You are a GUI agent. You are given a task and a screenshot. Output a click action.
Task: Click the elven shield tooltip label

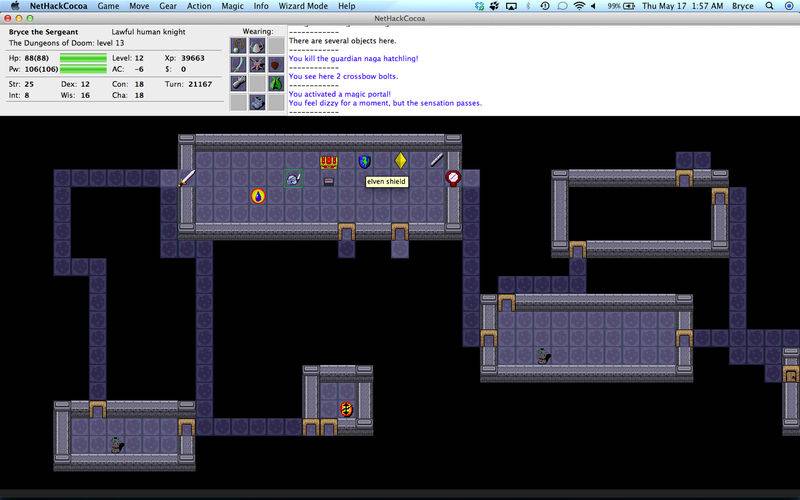386,182
